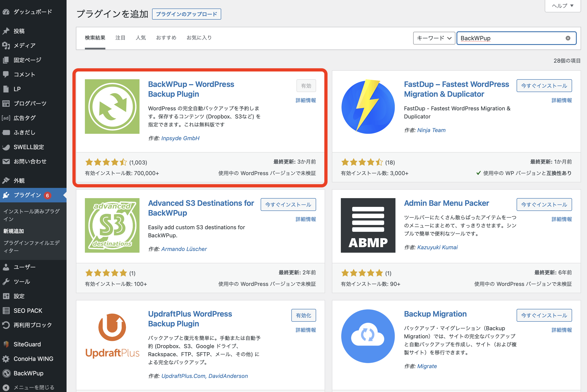Clear the search field with the X icon
This screenshot has width=587, height=392.
pos(568,38)
